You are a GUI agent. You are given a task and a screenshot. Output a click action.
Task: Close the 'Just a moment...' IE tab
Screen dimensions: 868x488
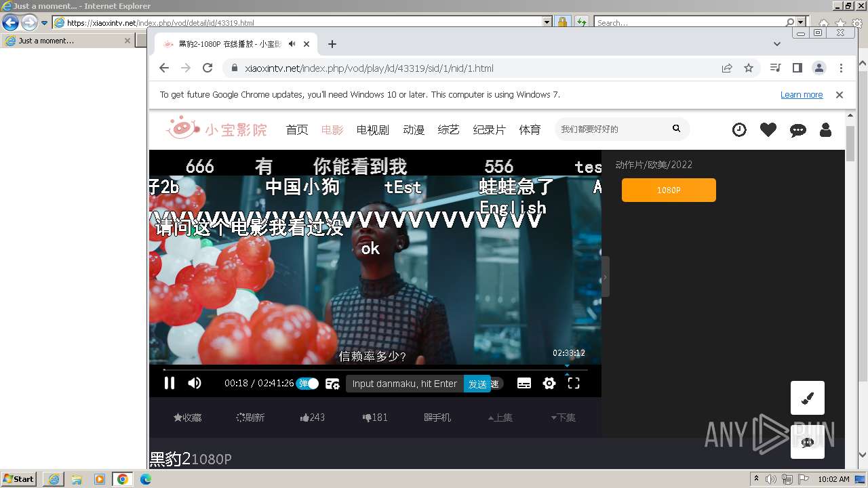tap(127, 41)
